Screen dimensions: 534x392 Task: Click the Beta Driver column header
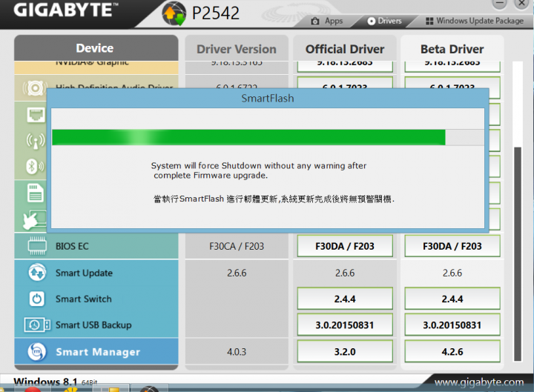coord(452,49)
